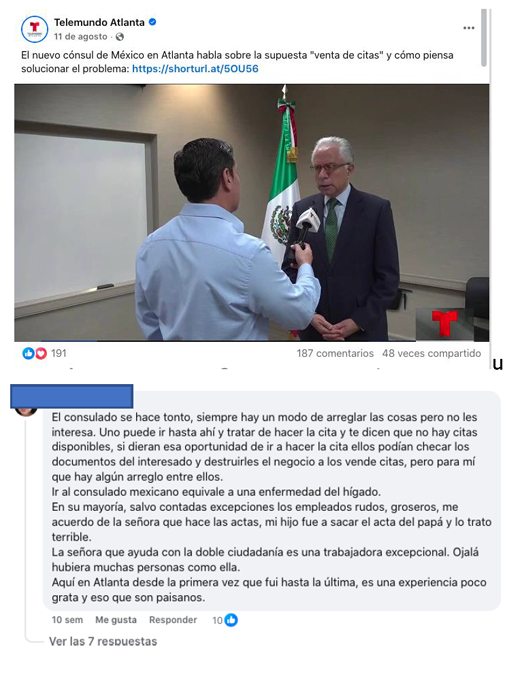This screenshot has width=520, height=681.
Task: Click 'Me gusta' under the comment
Action: pyautogui.click(x=116, y=620)
